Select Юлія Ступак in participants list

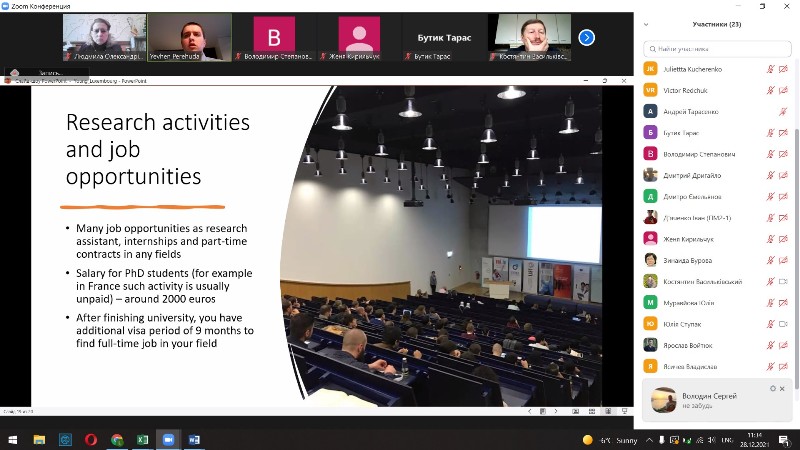715,324
